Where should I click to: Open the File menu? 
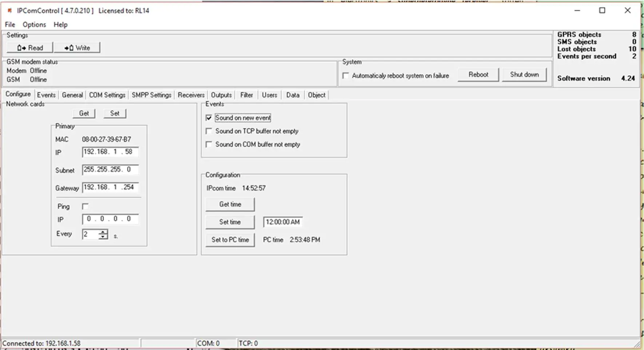pos(9,24)
